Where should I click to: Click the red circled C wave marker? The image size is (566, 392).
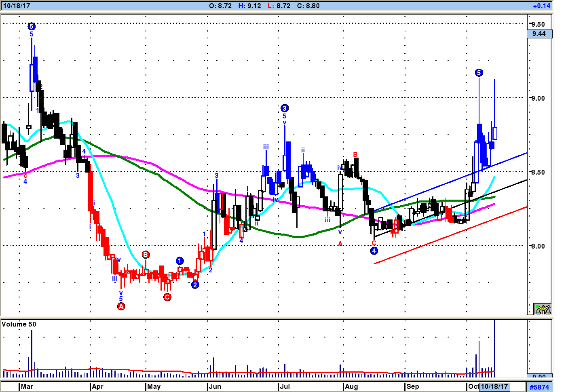167,297
